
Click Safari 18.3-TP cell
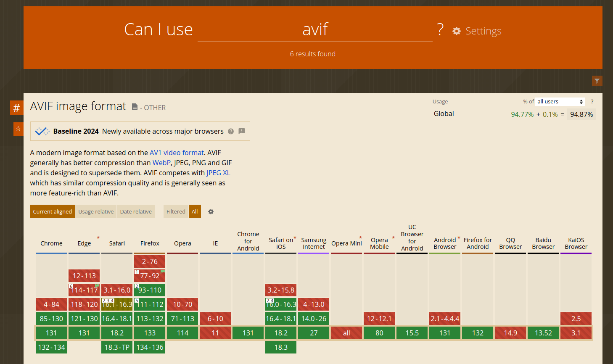(x=117, y=347)
